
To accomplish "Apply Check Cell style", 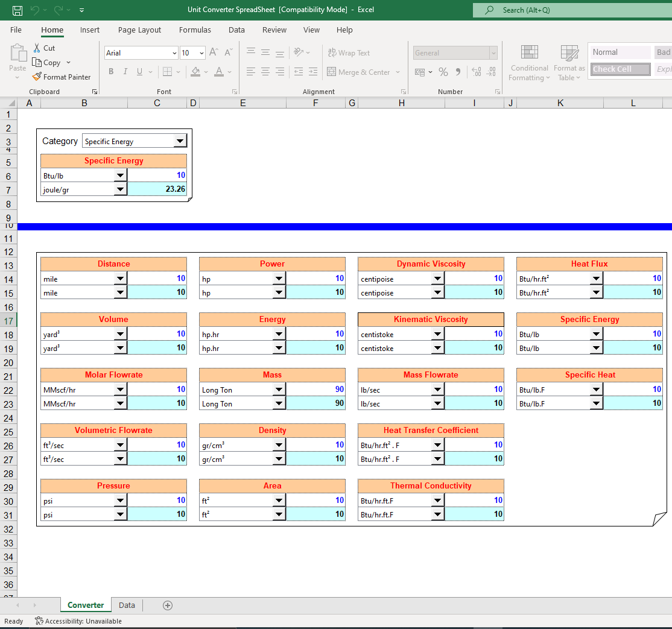I will (620, 69).
